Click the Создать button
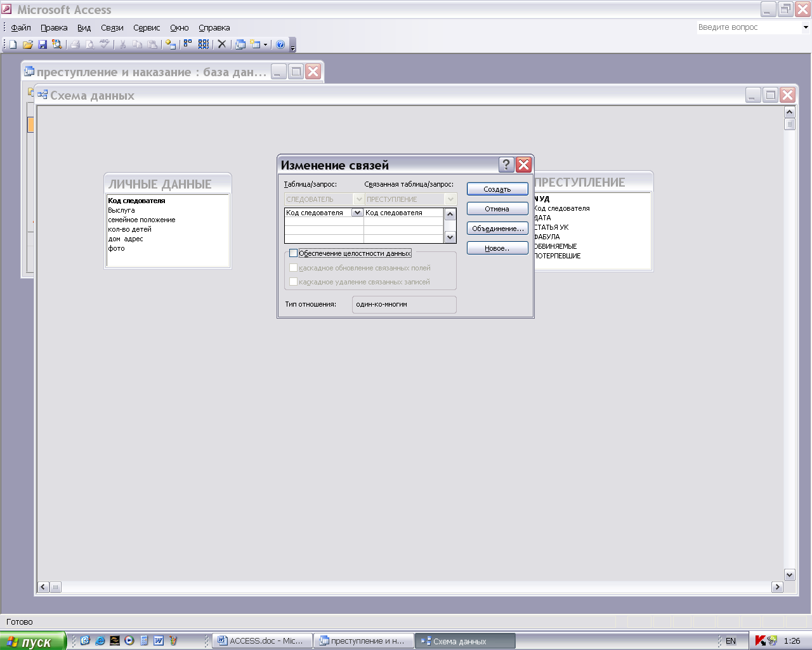This screenshot has height=650, width=812. [497, 189]
